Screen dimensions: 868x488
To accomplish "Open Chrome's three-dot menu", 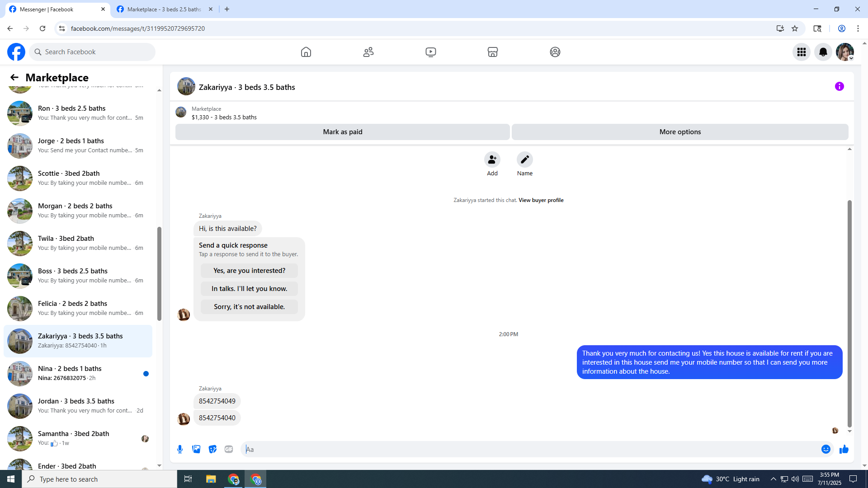I will 858,28.
